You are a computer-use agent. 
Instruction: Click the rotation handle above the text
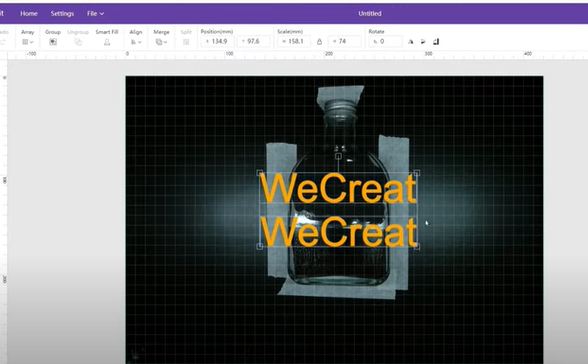pyautogui.click(x=338, y=156)
